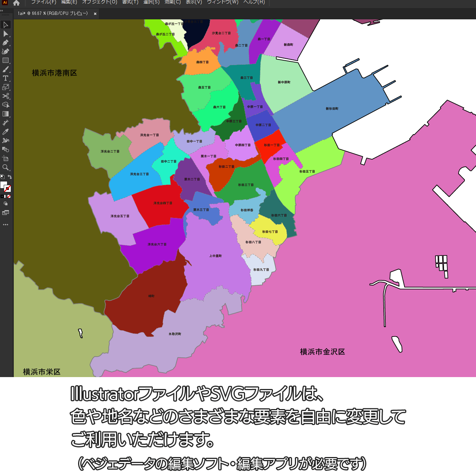Open the ウィンドウ(W) menu
This screenshot has width=476, height=476.
click(x=223, y=2)
